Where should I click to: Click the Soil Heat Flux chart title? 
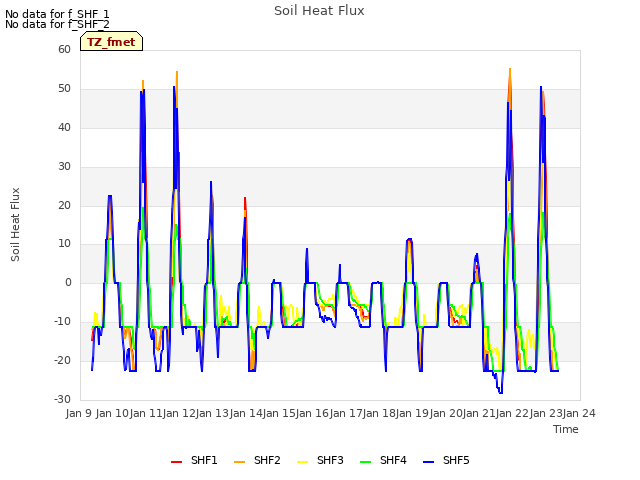pyautogui.click(x=319, y=11)
